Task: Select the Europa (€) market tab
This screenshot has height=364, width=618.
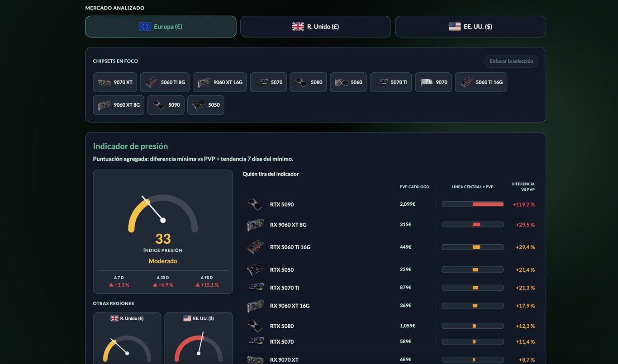Action: (x=161, y=27)
